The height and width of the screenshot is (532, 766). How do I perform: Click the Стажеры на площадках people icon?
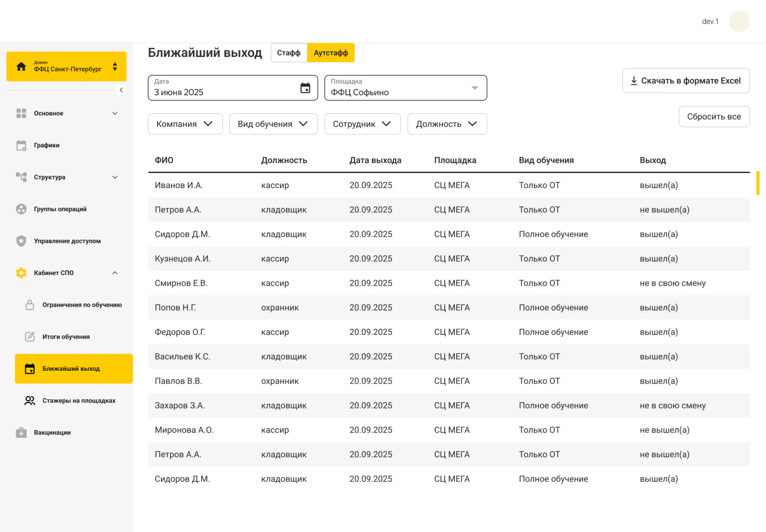click(x=30, y=400)
